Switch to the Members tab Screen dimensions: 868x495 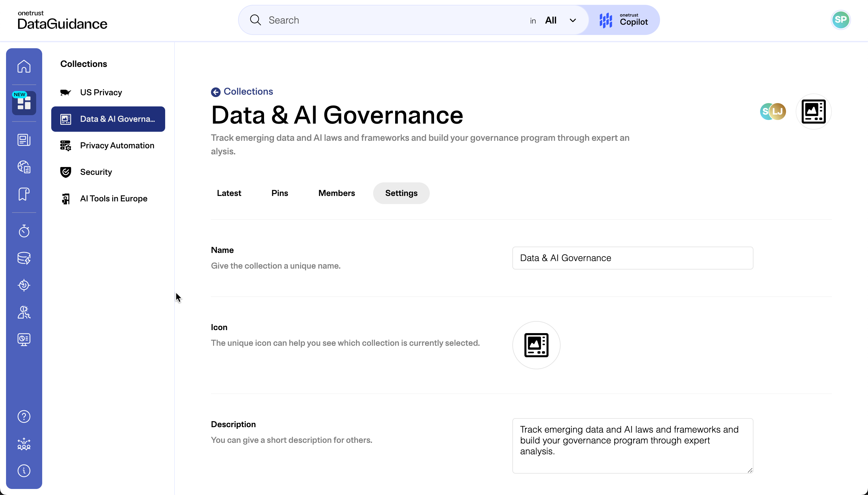pos(336,193)
